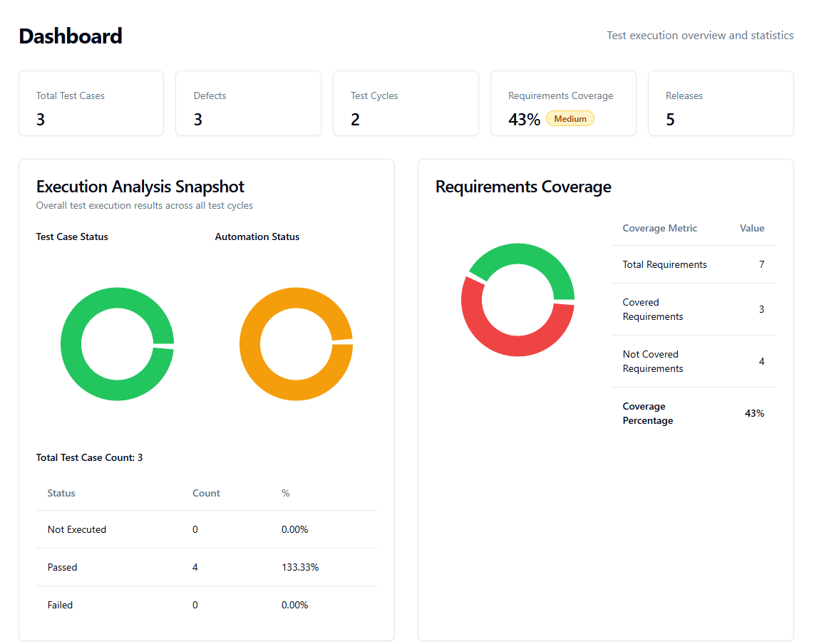This screenshot has height=644, width=824.
Task: Click the Medium coverage badge
Action: (570, 119)
